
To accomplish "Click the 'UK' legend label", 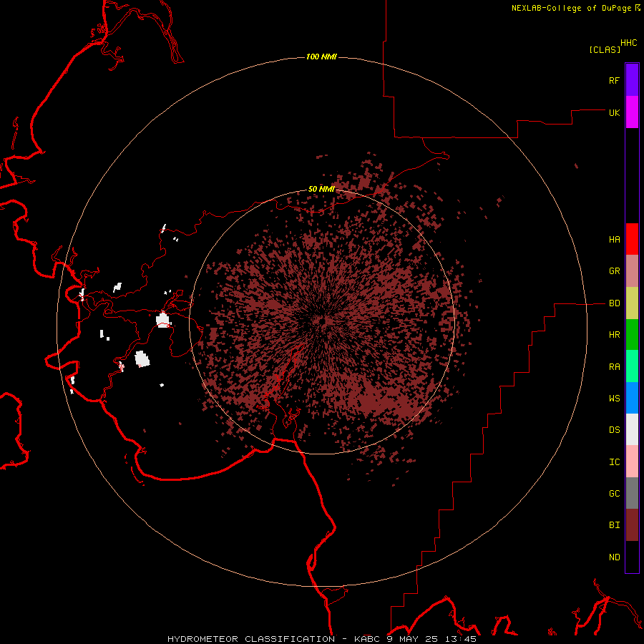I will [614, 112].
